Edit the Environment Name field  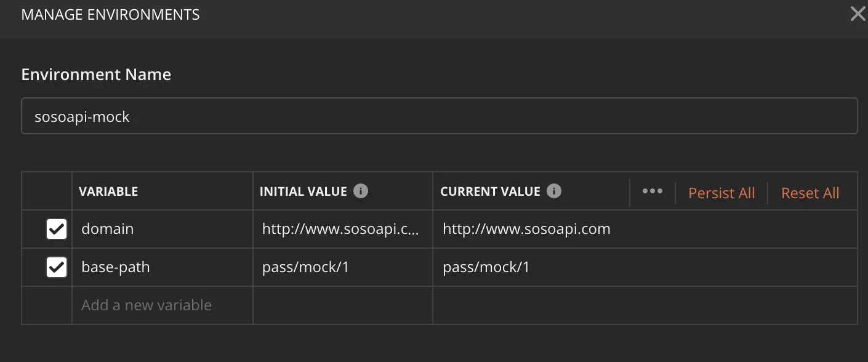tap(439, 116)
